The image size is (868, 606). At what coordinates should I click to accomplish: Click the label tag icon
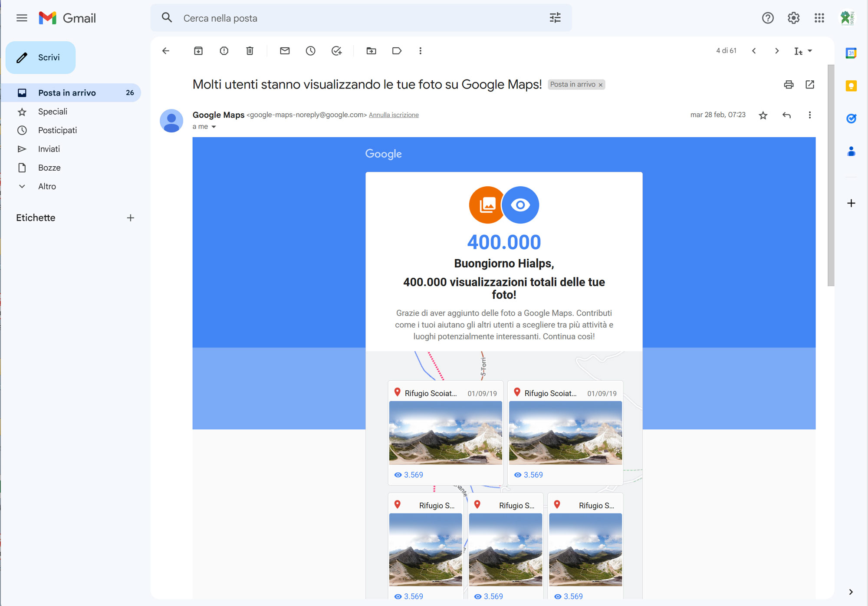[x=397, y=51]
